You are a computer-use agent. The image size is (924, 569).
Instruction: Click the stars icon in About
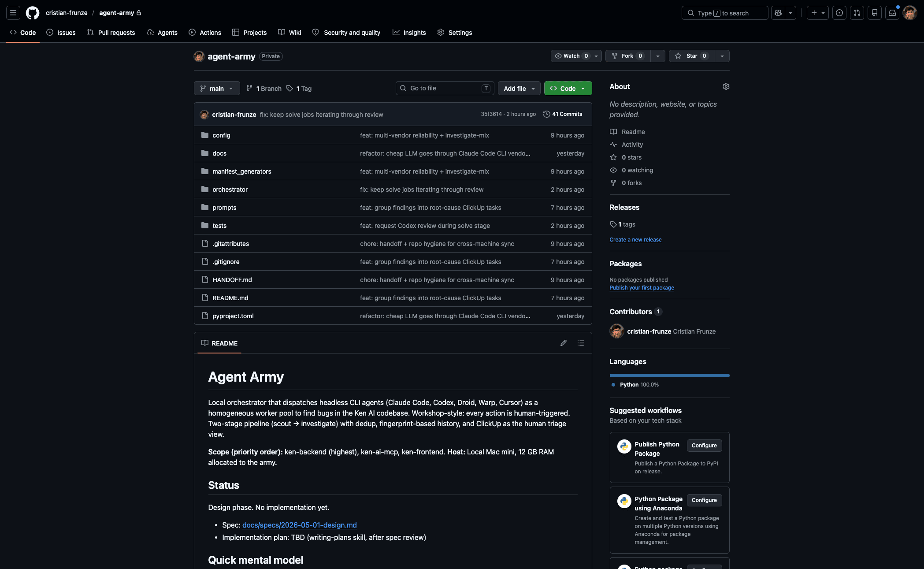point(613,157)
